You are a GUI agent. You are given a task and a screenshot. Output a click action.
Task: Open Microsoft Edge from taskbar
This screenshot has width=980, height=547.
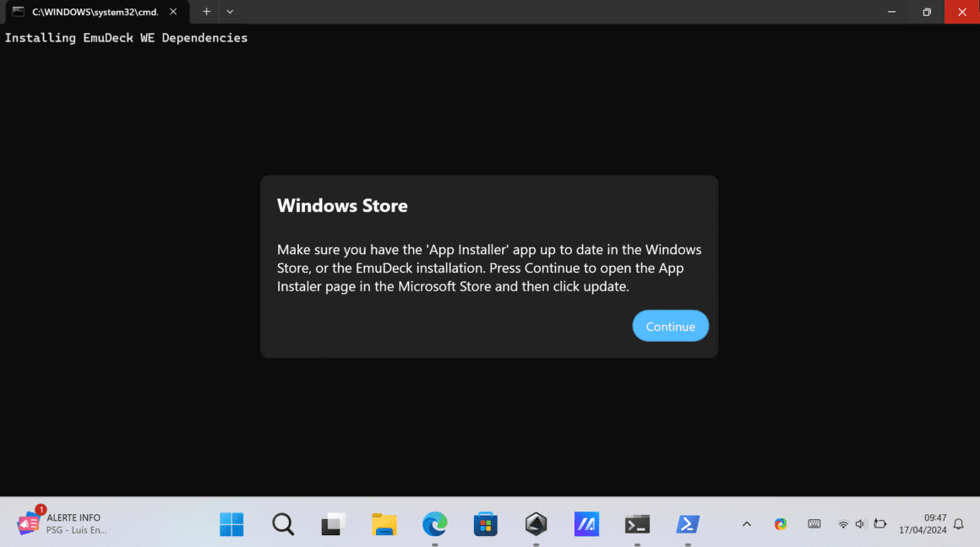[x=434, y=524]
